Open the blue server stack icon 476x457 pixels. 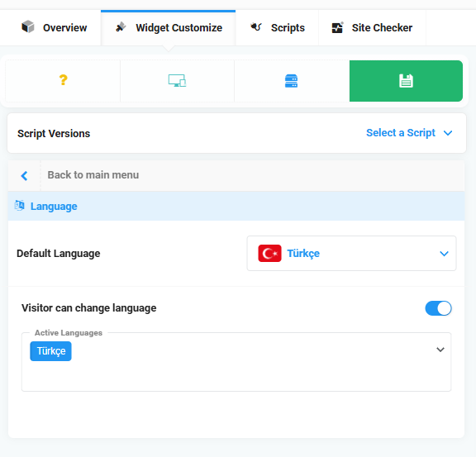pos(291,81)
